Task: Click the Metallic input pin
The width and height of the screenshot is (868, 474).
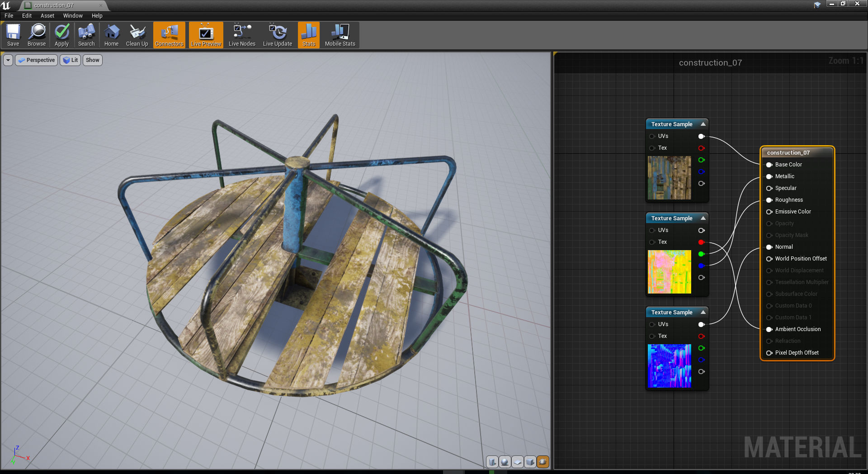Action: point(769,176)
